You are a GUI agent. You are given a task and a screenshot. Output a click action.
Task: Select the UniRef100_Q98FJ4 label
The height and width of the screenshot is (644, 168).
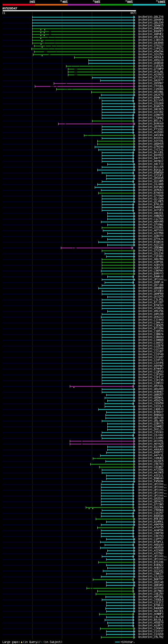151,282
